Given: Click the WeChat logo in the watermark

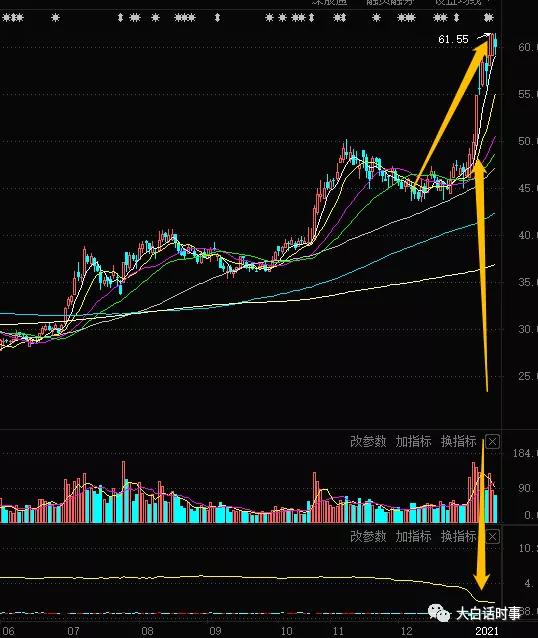Looking at the screenshot, I should (x=439, y=613).
